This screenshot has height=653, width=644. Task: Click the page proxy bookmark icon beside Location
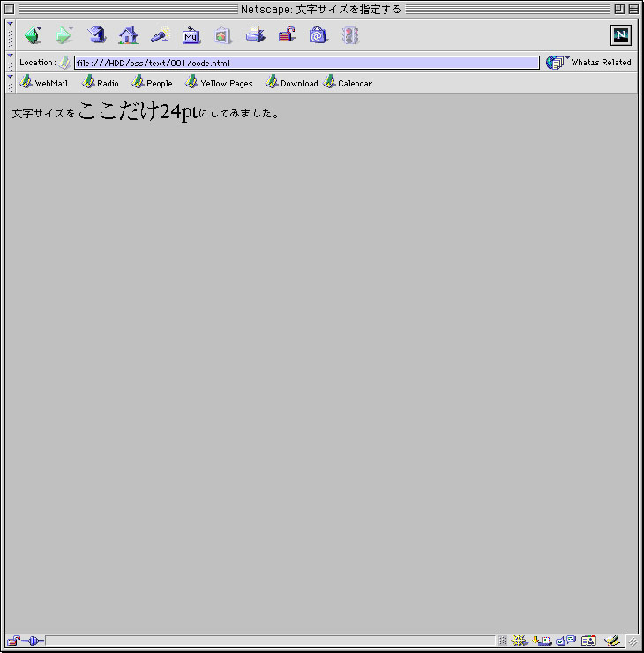click(65, 63)
